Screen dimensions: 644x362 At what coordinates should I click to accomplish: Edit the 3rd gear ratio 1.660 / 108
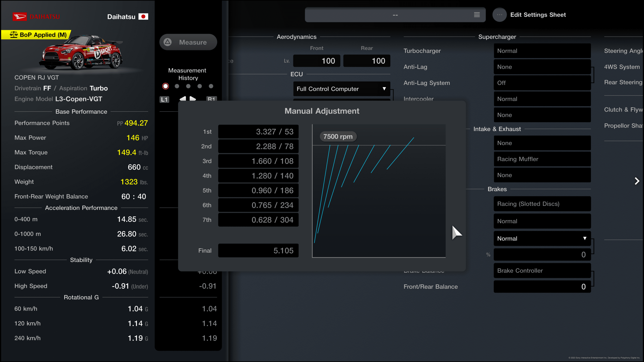258,161
